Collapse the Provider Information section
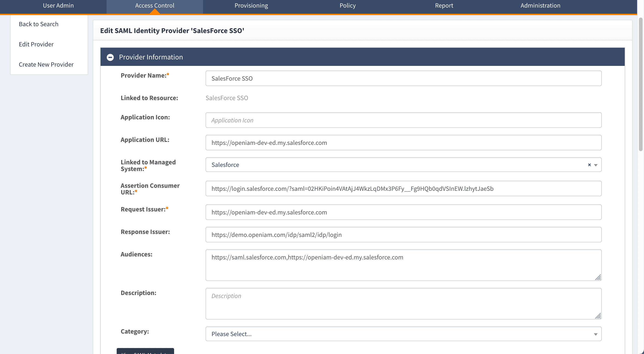This screenshot has height=354, width=644. tap(110, 57)
